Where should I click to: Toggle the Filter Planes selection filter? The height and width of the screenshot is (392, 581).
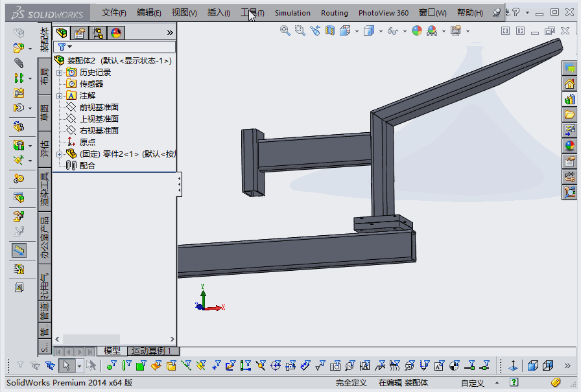pos(201,365)
